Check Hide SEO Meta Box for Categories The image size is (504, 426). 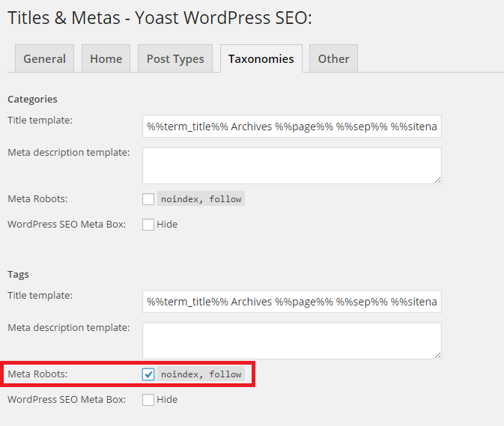point(148,225)
